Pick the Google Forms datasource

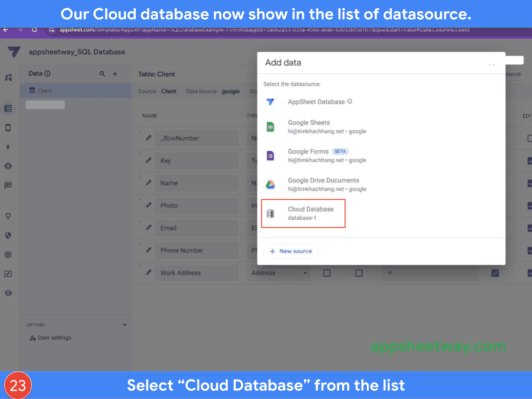[x=308, y=155]
